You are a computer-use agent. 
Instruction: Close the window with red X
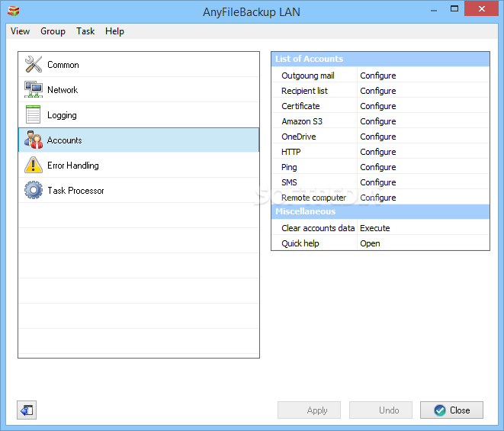[x=481, y=8]
